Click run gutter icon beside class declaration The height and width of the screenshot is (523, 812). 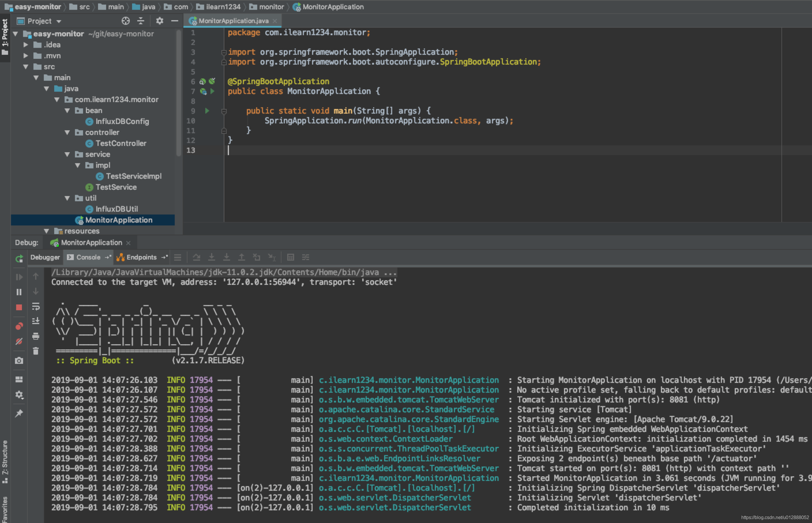pos(212,91)
